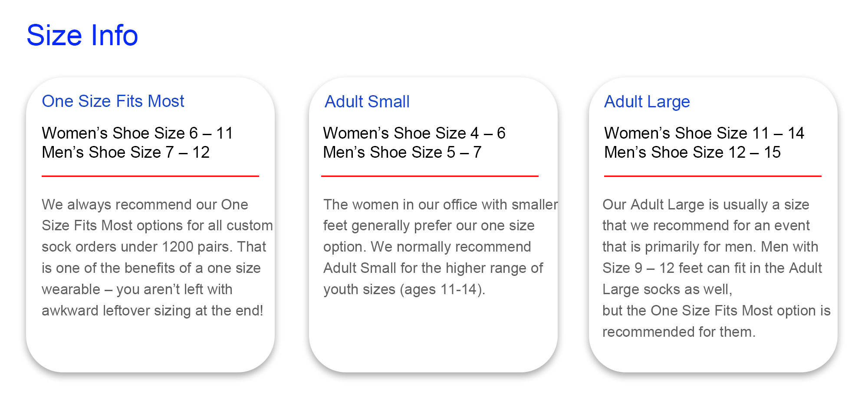Image resolution: width=868 pixels, height=398 pixels.
Task: Click red divider in Adult Large card
Action: (713, 176)
